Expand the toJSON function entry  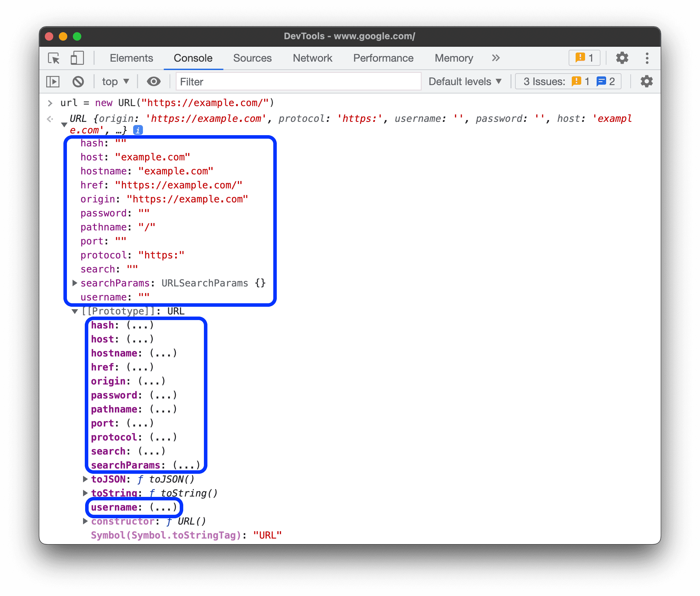85,479
